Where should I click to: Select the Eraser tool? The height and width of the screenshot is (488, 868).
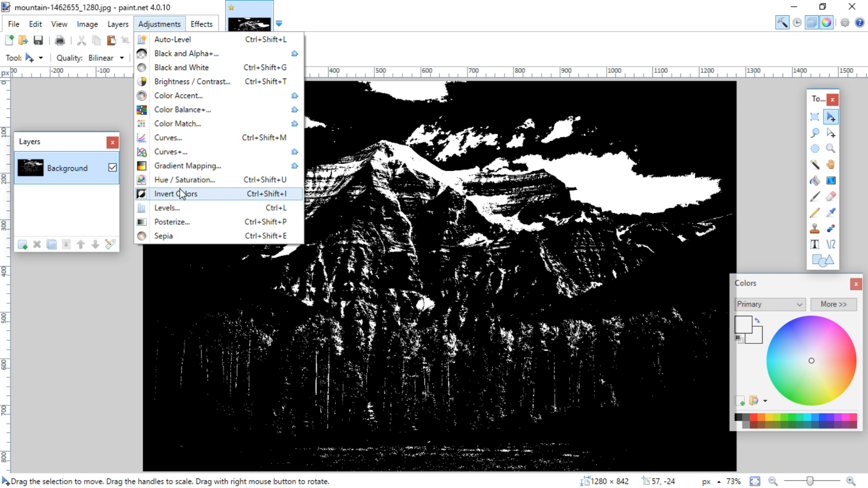click(x=830, y=197)
